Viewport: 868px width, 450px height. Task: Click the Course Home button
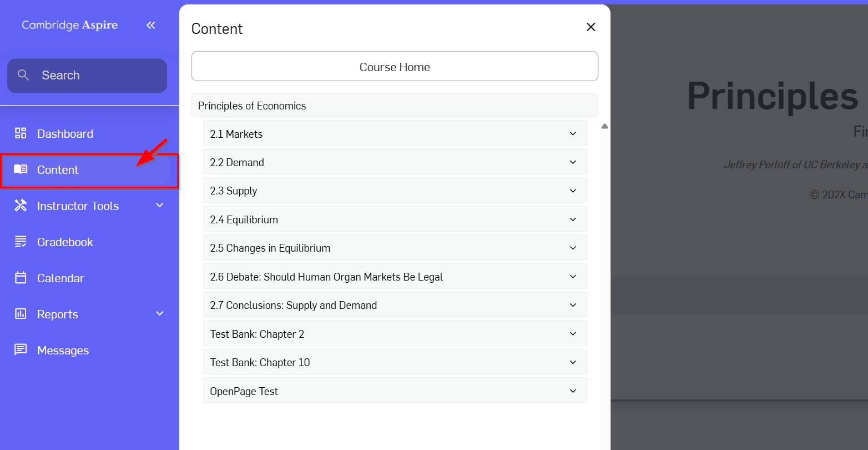[x=395, y=67]
